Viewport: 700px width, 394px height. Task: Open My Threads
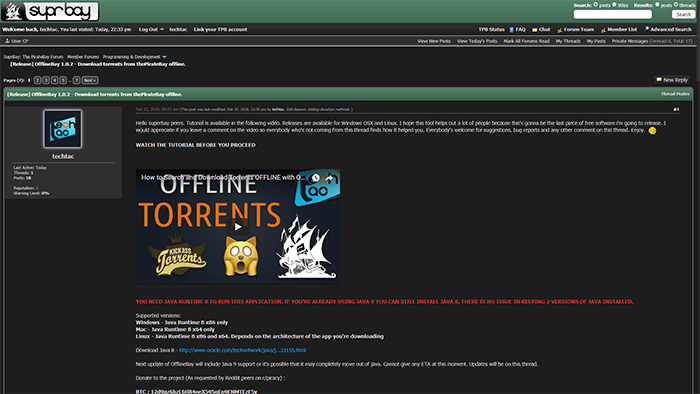(x=568, y=41)
